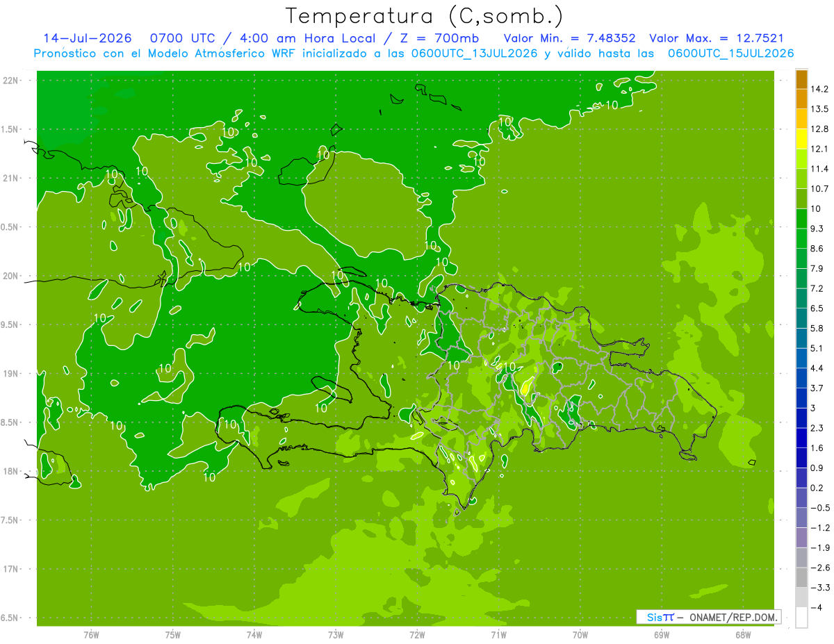
Task: Click the '70W' longitude axis label
Action: 580,634
